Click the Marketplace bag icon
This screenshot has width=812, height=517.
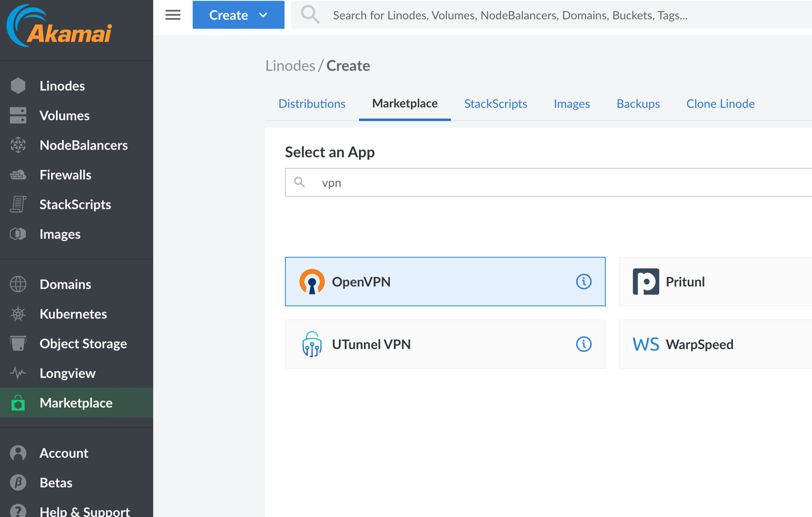18,403
